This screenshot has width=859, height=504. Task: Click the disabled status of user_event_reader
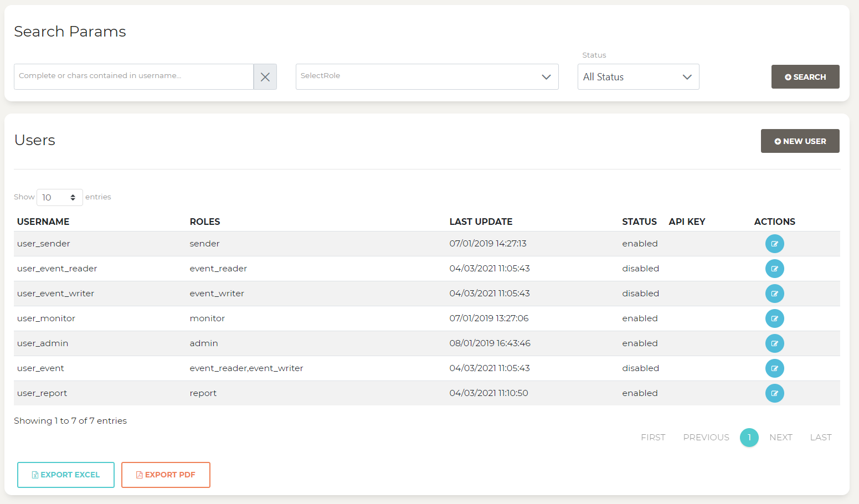[640, 269]
